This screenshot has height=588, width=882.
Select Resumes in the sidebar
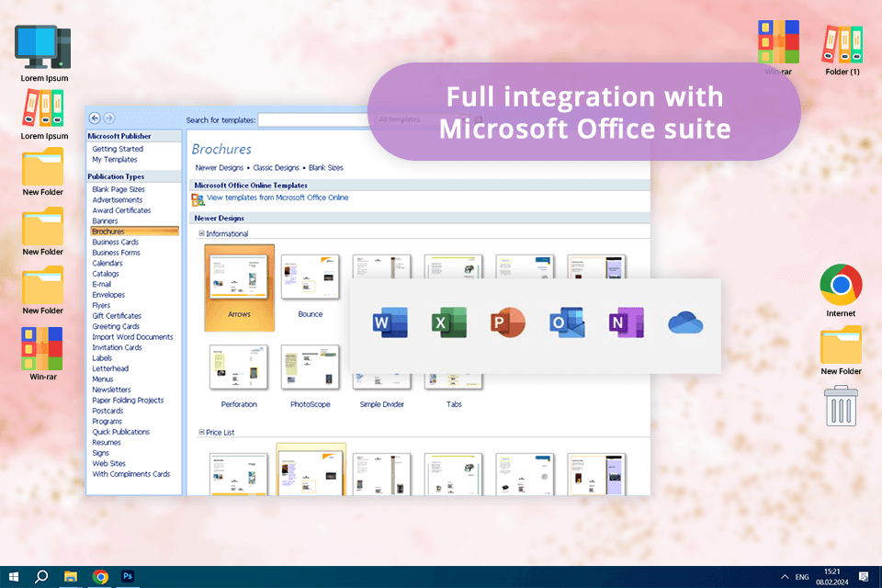tap(107, 442)
